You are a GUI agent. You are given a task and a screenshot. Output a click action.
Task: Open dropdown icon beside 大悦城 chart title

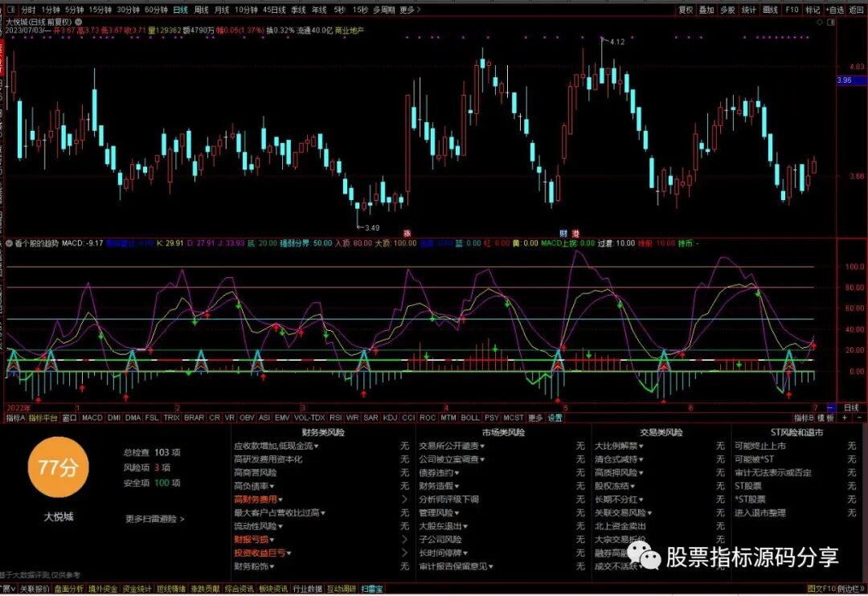[79, 22]
